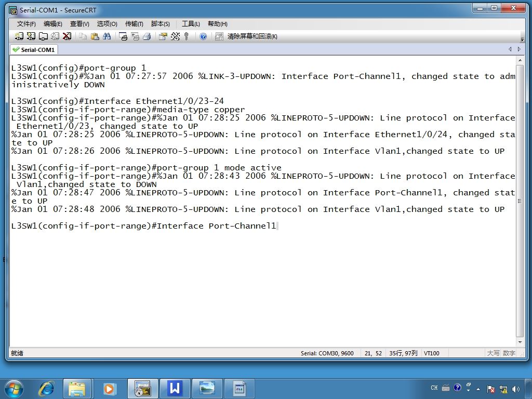Open the 选项(O) menu
532x399 pixels.
click(107, 24)
